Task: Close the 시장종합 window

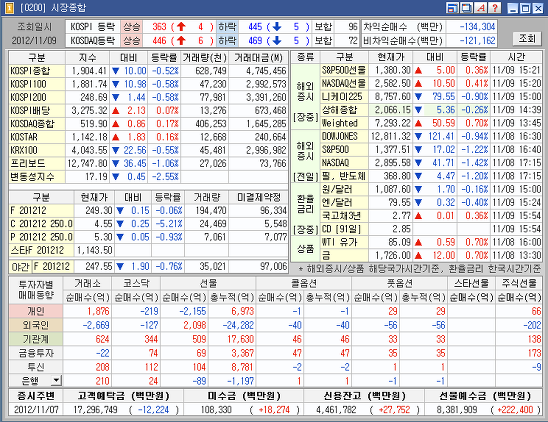Action: coord(538,8)
